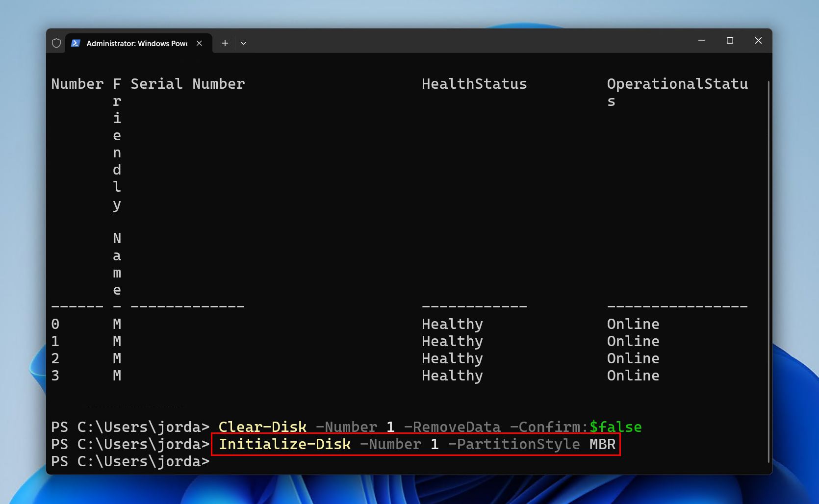Click the Healthy status of disk 3
Screen dimensions: 819x504
(451, 376)
